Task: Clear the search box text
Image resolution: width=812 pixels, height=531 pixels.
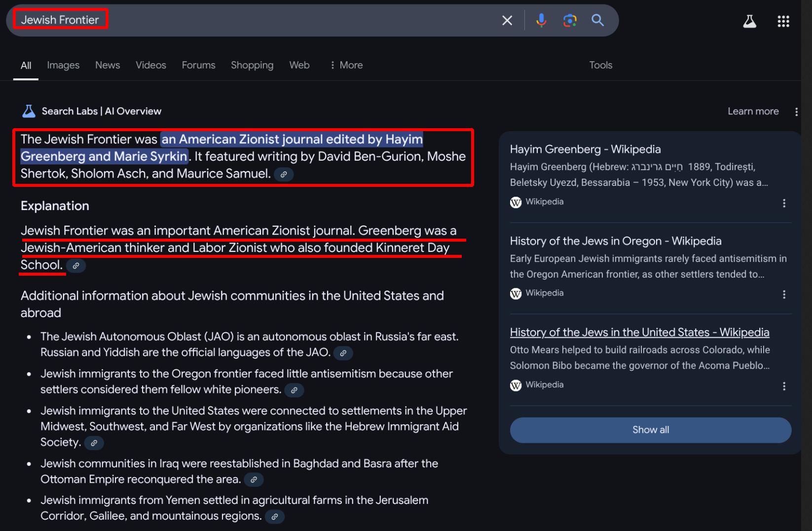Action: click(507, 20)
